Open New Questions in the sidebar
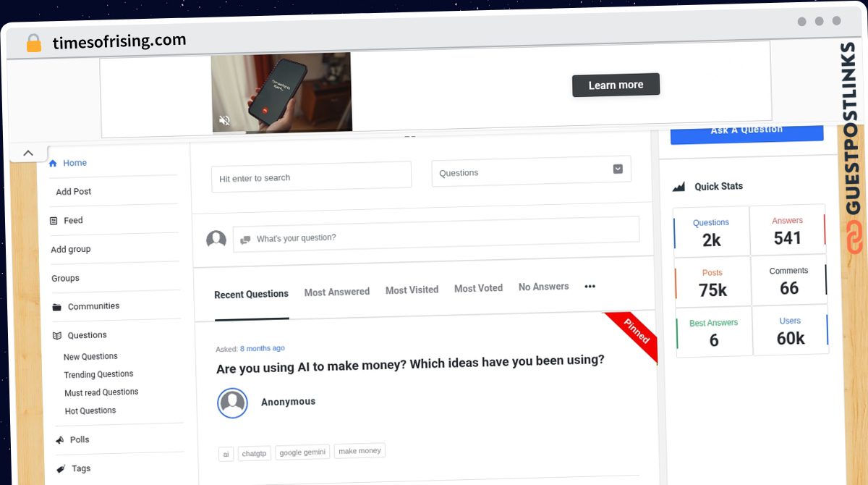This screenshot has width=868, height=485. (90, 357)
